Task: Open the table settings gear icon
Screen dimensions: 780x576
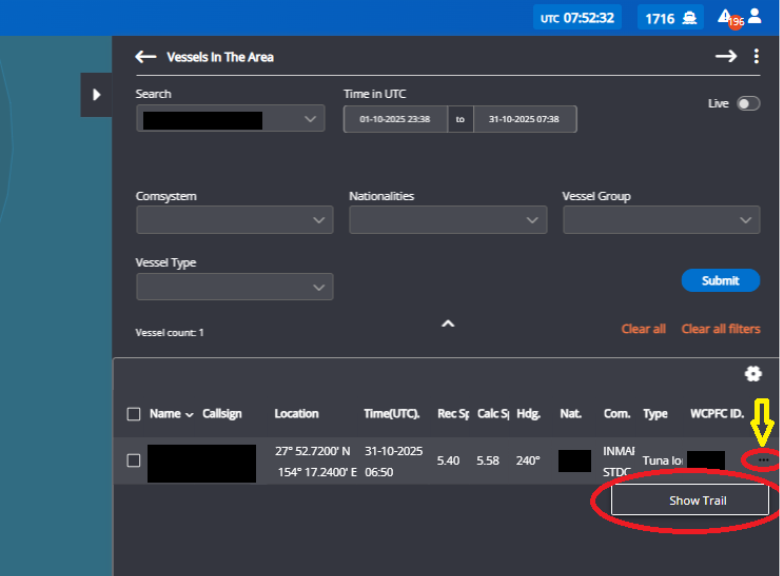Action: [753, 374]
